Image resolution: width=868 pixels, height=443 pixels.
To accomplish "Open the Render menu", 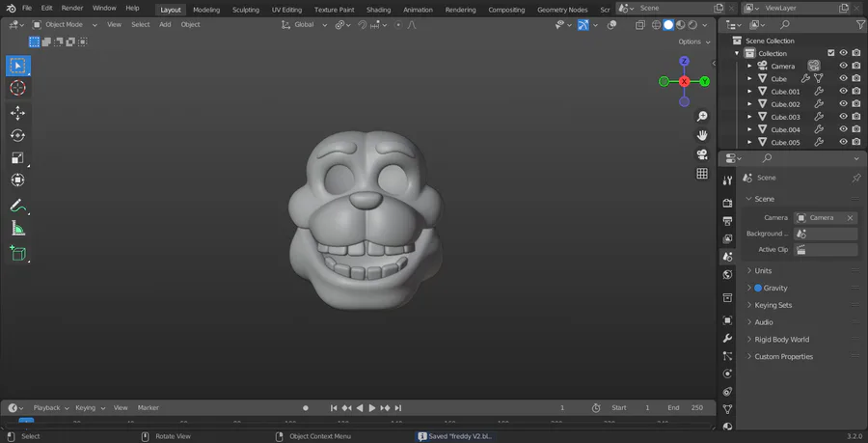I will (x=72, y=8).
